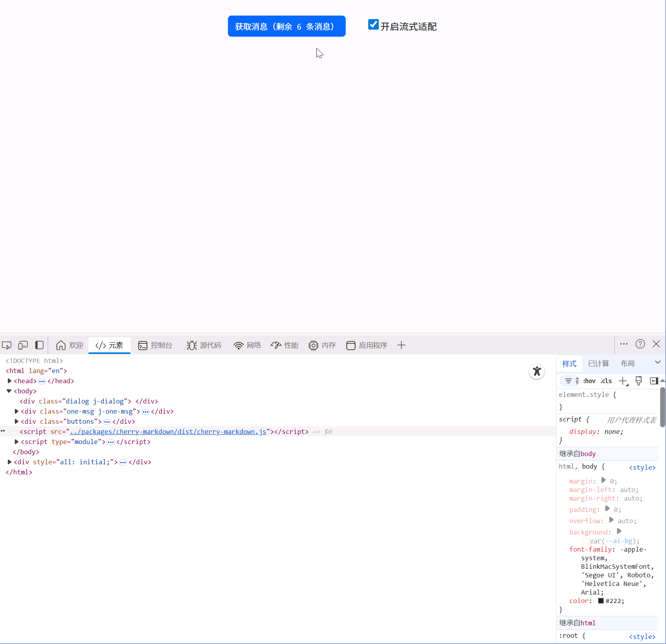Open the 欢迎 welcome tab
The image size is (666, 644).
tap(70, 345)
